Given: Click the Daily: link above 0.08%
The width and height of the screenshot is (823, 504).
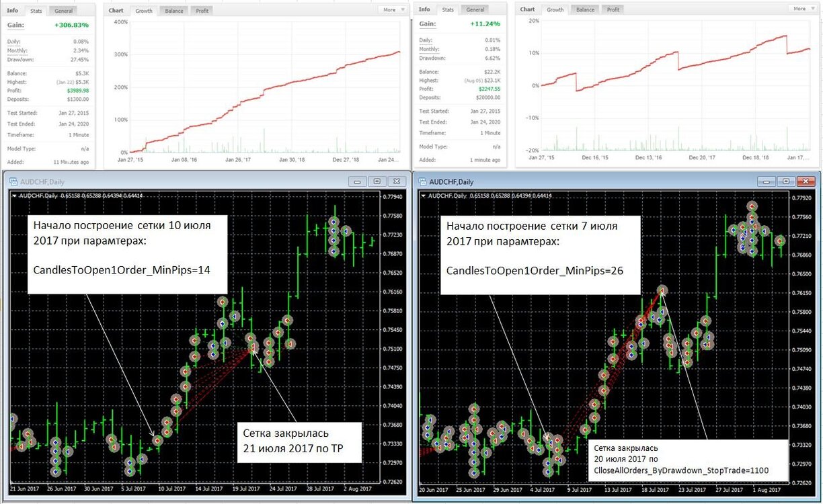Looking at the screenshot, I should pos(15,41).
